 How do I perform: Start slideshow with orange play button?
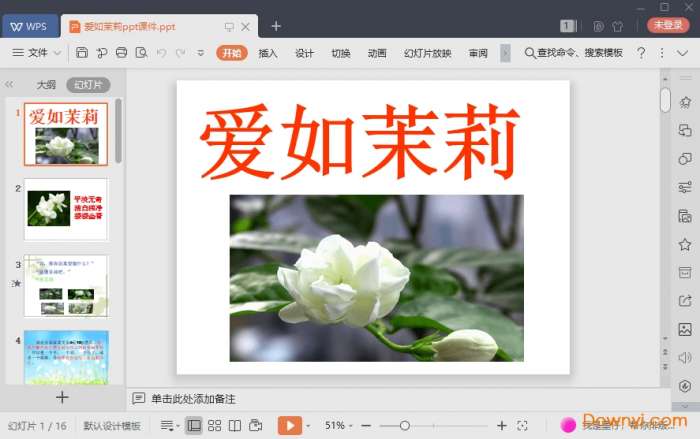tap(289, 426)
